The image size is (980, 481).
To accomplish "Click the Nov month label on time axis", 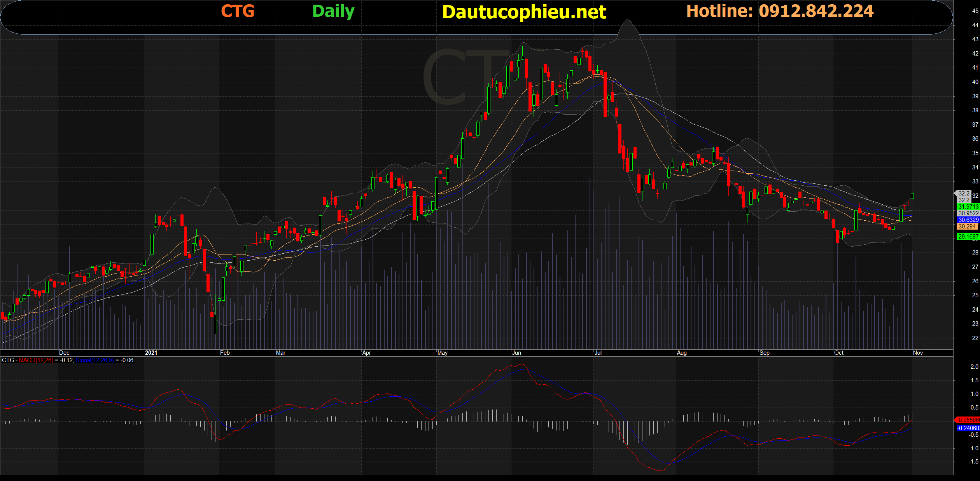I will point(918,353).
